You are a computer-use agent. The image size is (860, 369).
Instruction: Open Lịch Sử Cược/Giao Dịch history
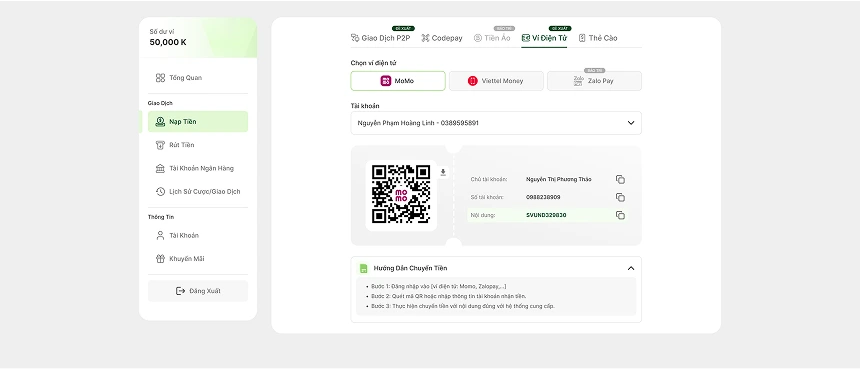(x=197, y=192)
